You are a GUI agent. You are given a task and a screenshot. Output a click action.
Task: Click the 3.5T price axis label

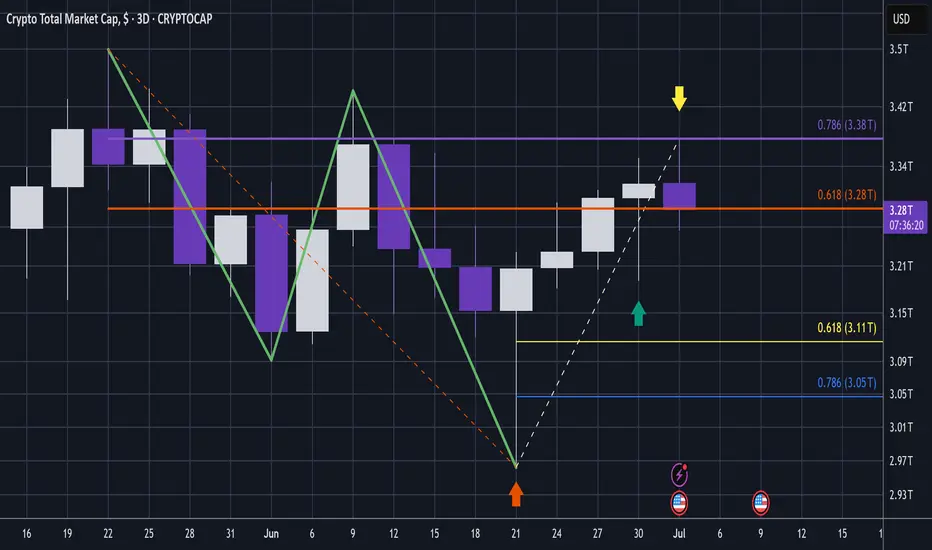(899, 49)
